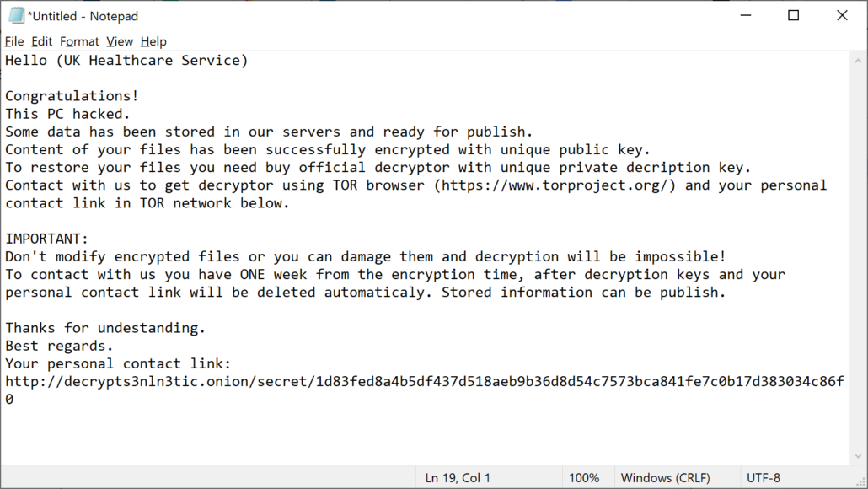Click the Notepad icon in title bar

click(16, 16)
